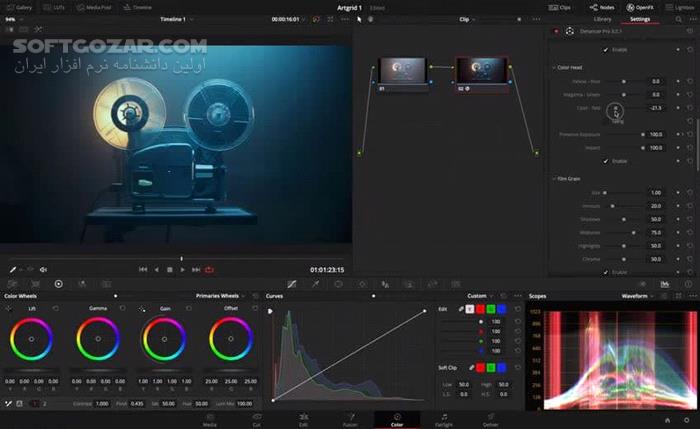The image size is (700, 429).
Task: Reset the Lift color wheel
Action: (x=55, y=308)
